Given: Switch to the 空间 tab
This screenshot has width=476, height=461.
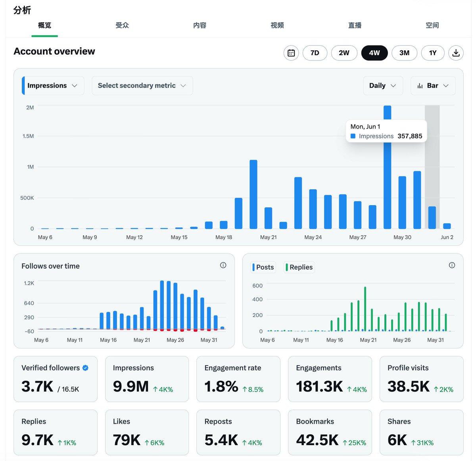Looking at the screenshot, I should point(432,25).
